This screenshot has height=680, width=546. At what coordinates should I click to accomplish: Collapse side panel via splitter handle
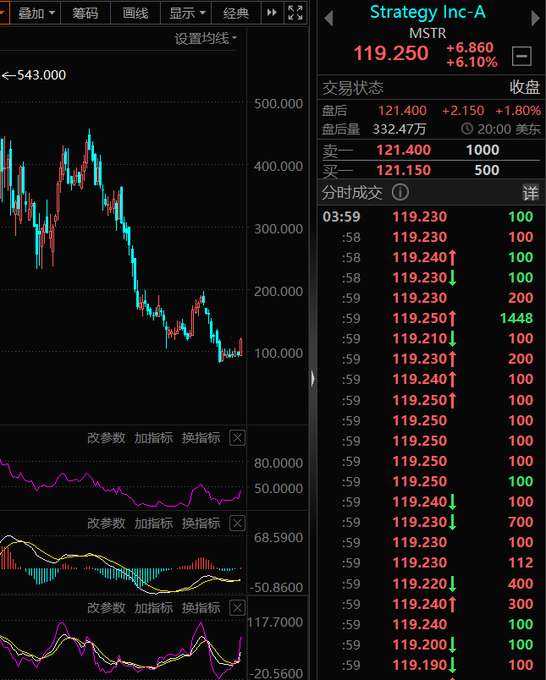(x=312, y=379)
